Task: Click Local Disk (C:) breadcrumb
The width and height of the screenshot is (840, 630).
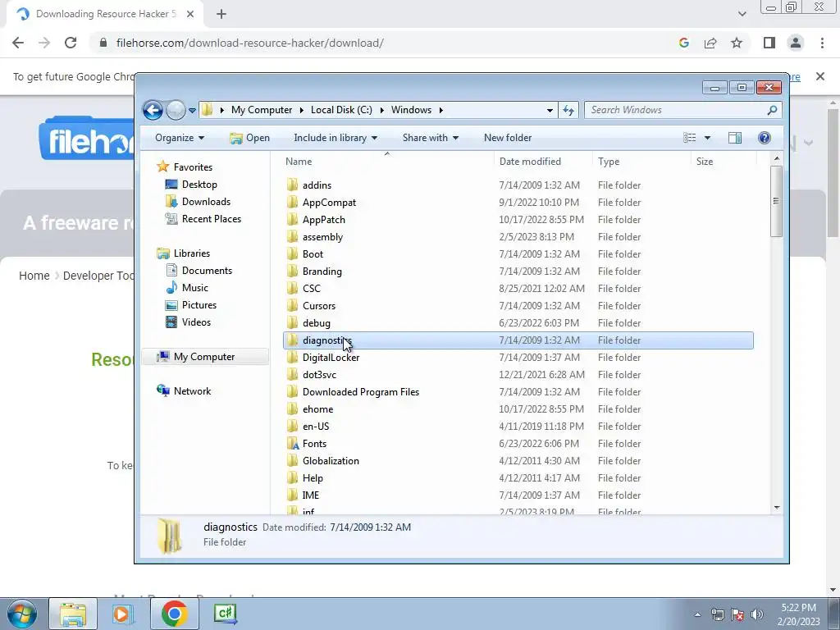Action: pyautogui.click(x=341, y=110)
